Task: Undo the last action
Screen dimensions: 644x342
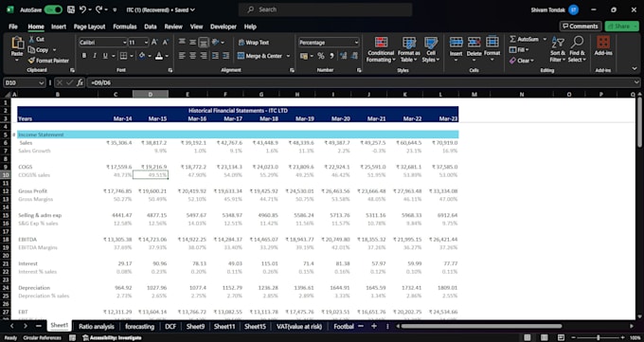Action: click(x=83, y=9)
